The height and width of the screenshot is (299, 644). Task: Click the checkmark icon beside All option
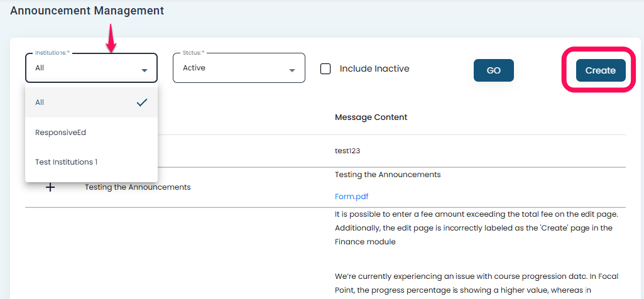(x=142, y=102)
